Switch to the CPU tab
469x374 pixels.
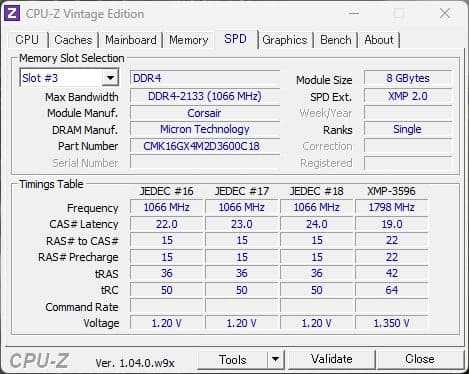[x=27, y=40]
